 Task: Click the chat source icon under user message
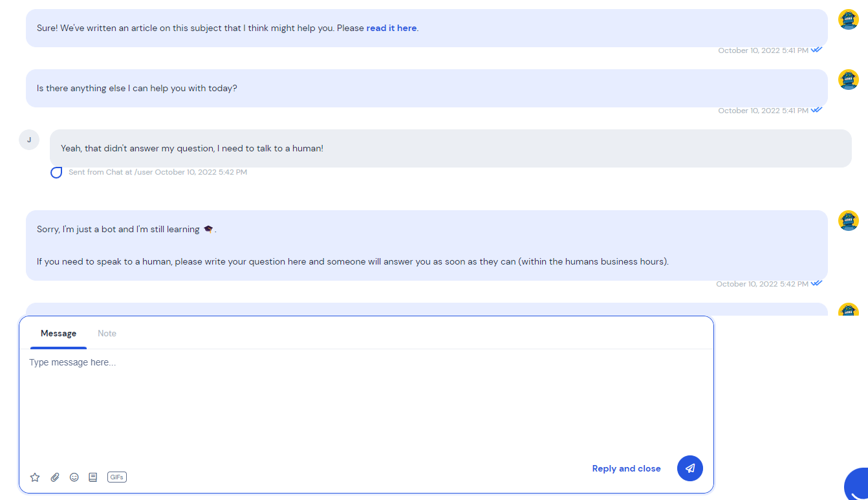coord(56,173)
